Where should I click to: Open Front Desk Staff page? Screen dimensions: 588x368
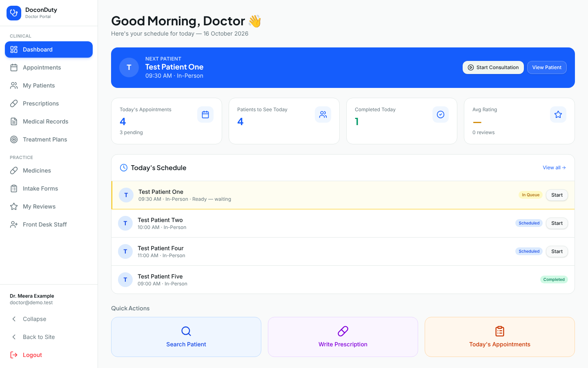[x=49, y=224]
